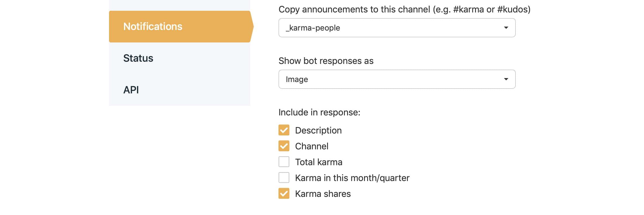The image size is (644, 215).
Task: Click the orange checkmark on Description
Action: coord(284,130)
